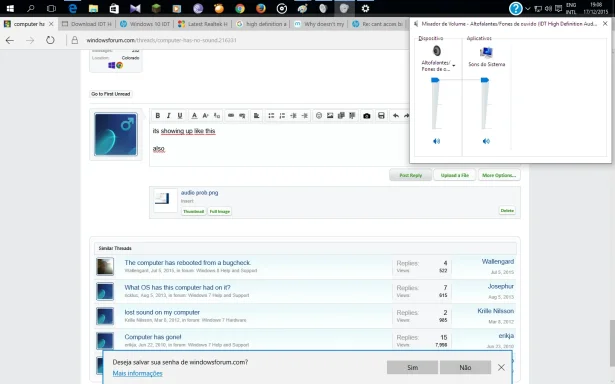This screenshot has height=384, width=615.
Task: Switch to the high definition a tab
Action: (261, 24)
